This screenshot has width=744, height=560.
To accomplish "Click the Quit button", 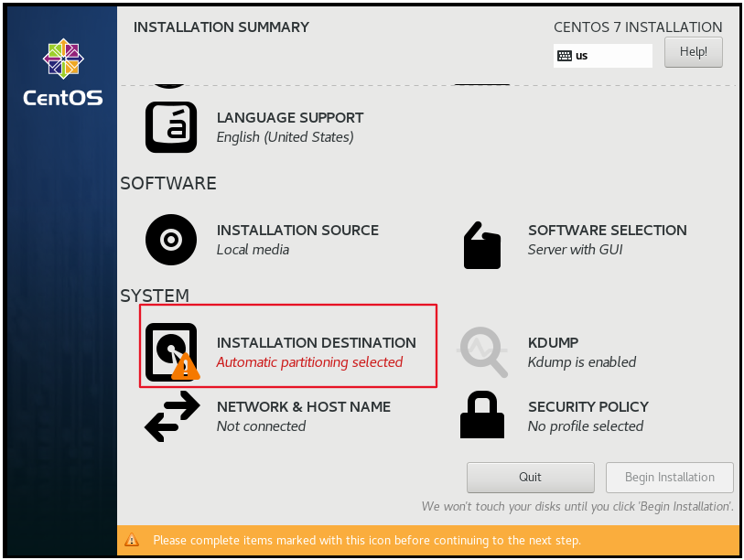I will click(530, 477).
